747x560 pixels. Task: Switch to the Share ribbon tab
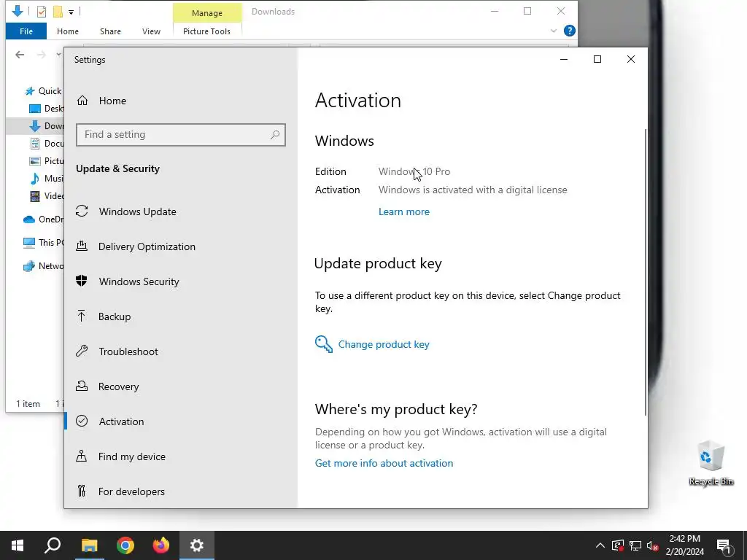tap(111, 31)
